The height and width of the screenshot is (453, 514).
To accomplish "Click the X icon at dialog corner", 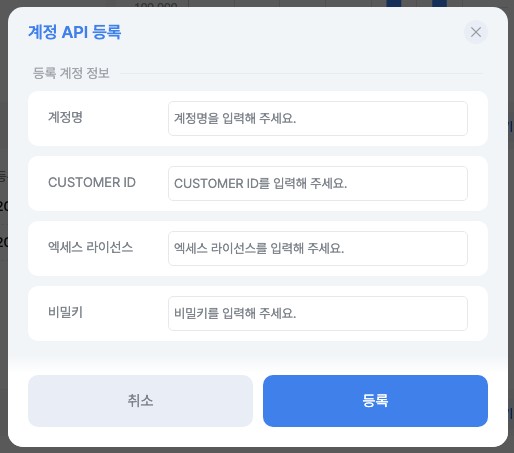I will pyautogui.click(x=476, y=32).
